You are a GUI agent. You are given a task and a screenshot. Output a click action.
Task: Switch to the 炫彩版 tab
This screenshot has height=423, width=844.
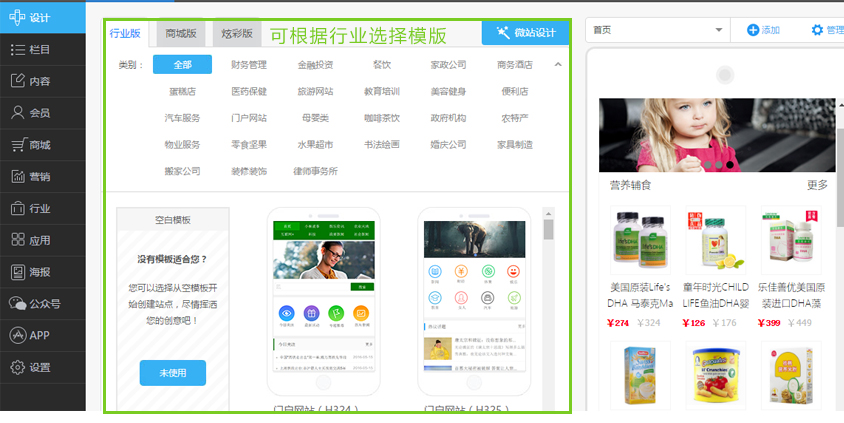pyautogui.click(x=237, y=34)
